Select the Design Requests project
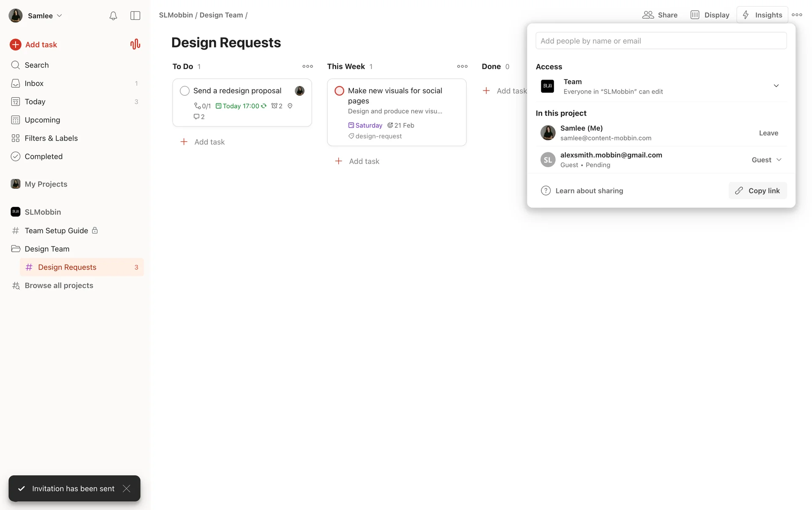Screen dimensions: 812x510 tap(67, 267)
